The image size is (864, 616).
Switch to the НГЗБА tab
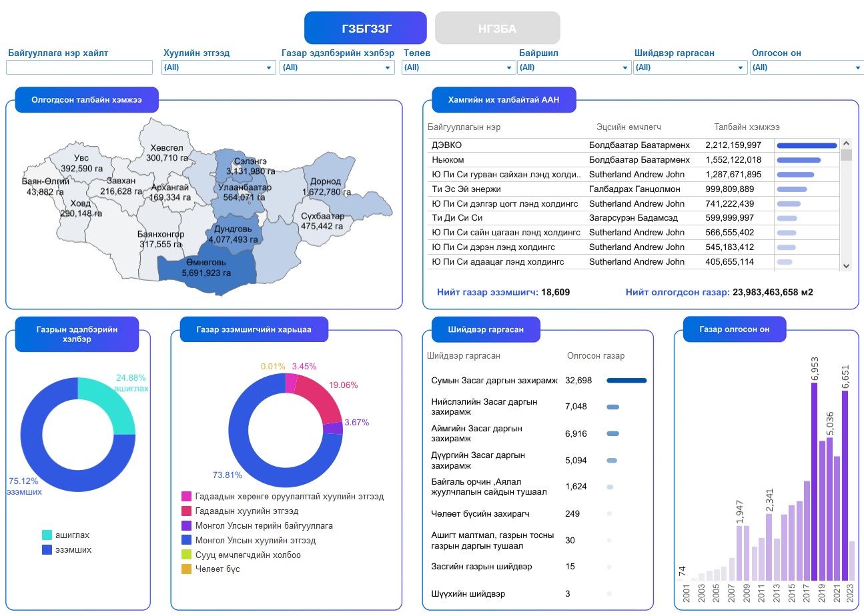click(497, 28)
